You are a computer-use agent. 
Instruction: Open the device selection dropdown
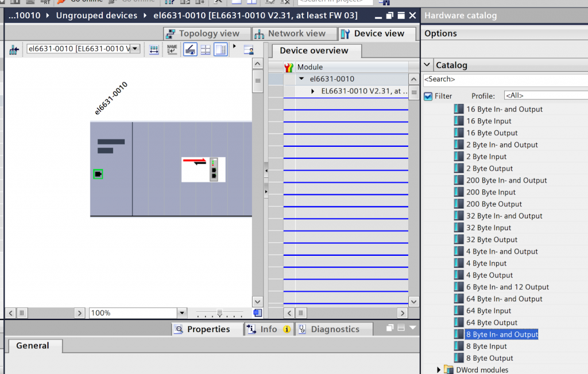135,49
